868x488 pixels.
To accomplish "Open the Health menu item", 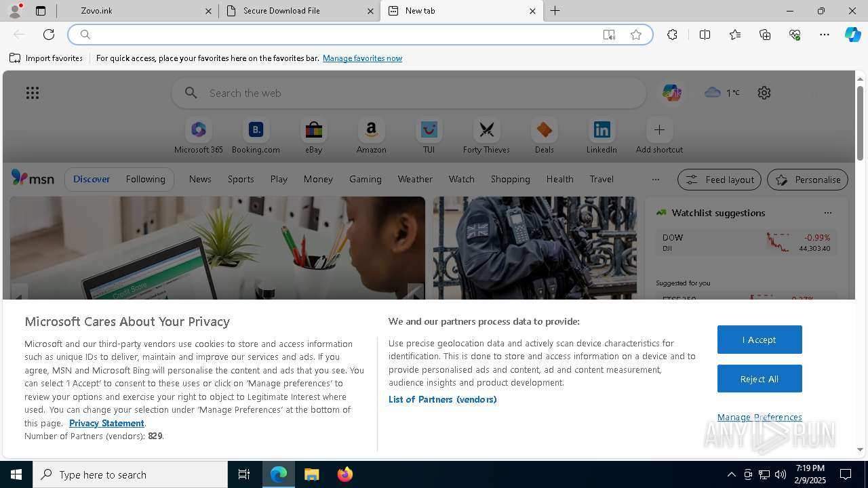I will pyautogui.click(x=559, y=179).
